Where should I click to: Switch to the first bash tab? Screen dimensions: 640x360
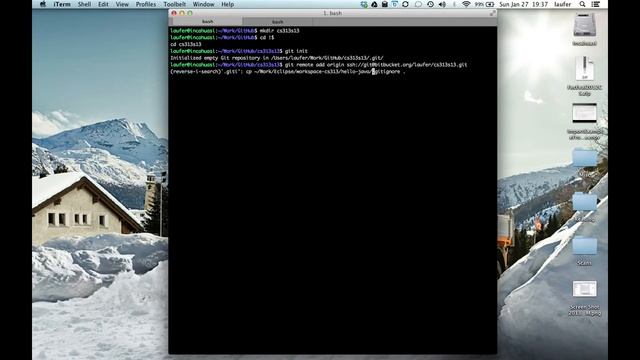(x=207, y=21)
